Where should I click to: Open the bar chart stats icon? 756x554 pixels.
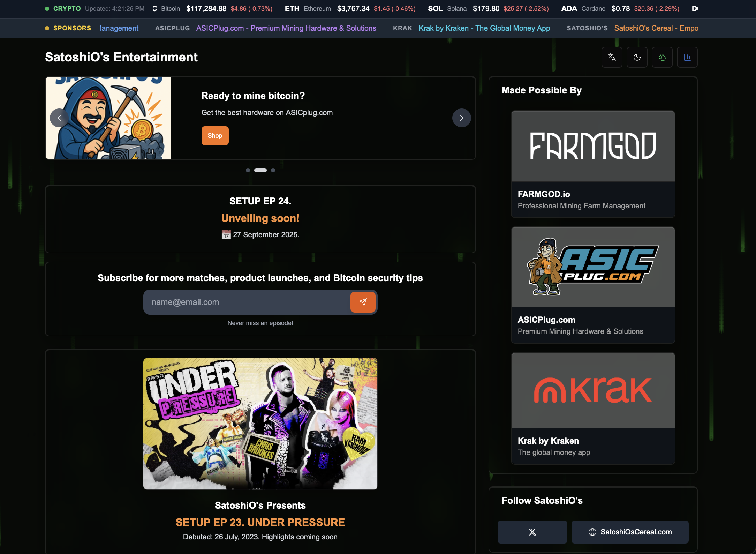coord(687,57)
